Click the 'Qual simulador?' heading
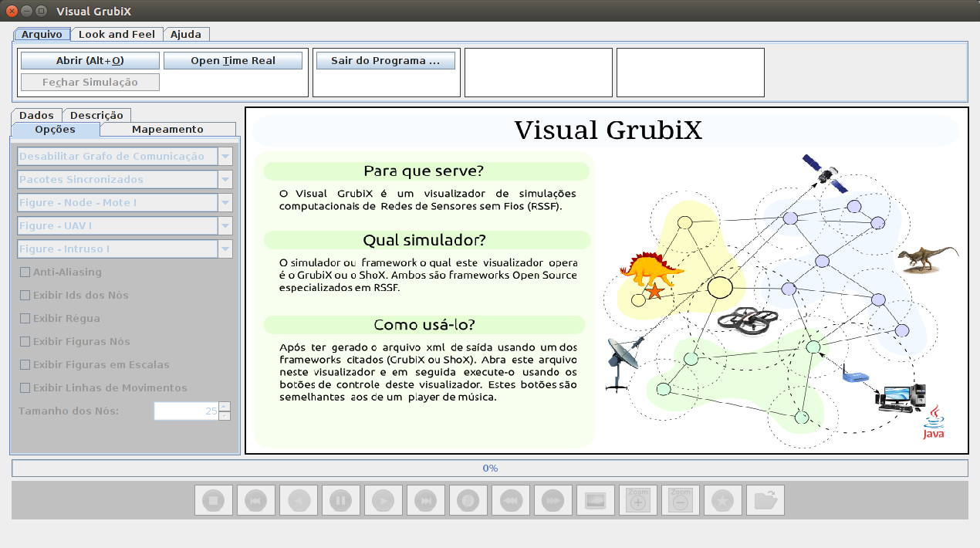This screenshot has height=548, width=980. pos(427,239)
